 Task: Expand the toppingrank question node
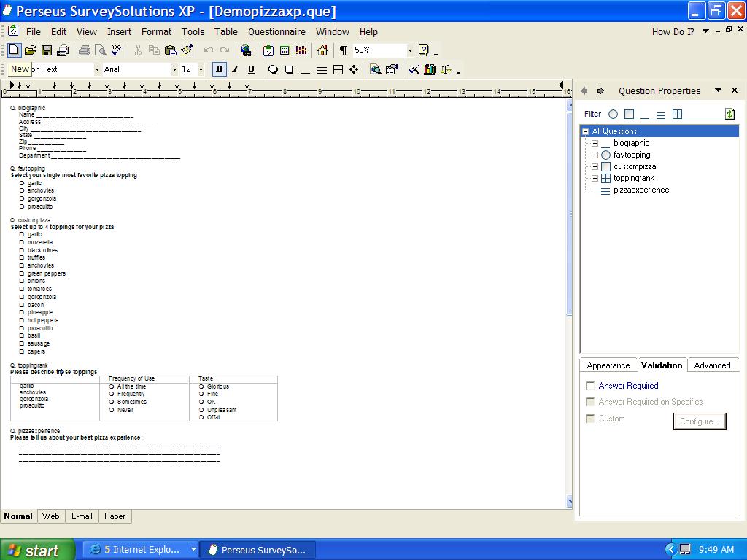coord(595,178)
